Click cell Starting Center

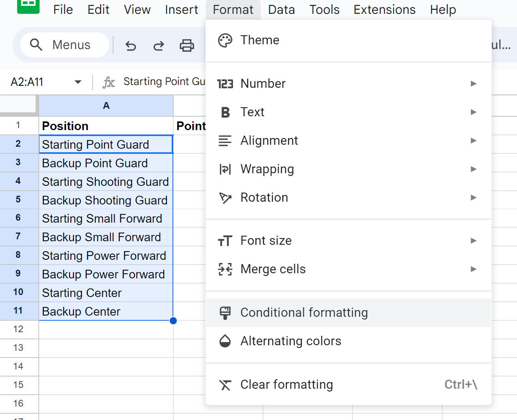106,293
